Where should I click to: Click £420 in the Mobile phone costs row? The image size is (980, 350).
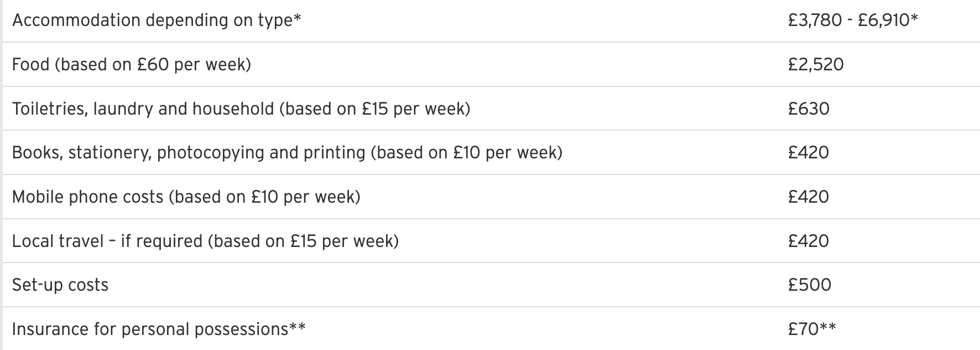[809, 197]
